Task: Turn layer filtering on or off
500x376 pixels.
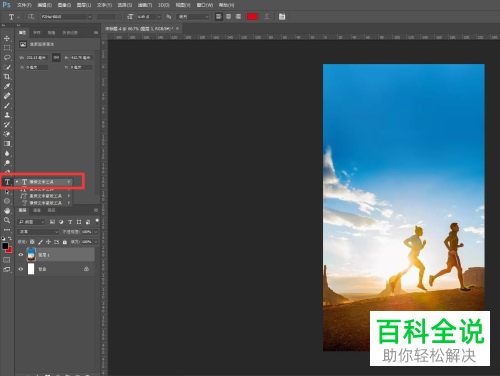Action: pos(97,221)
